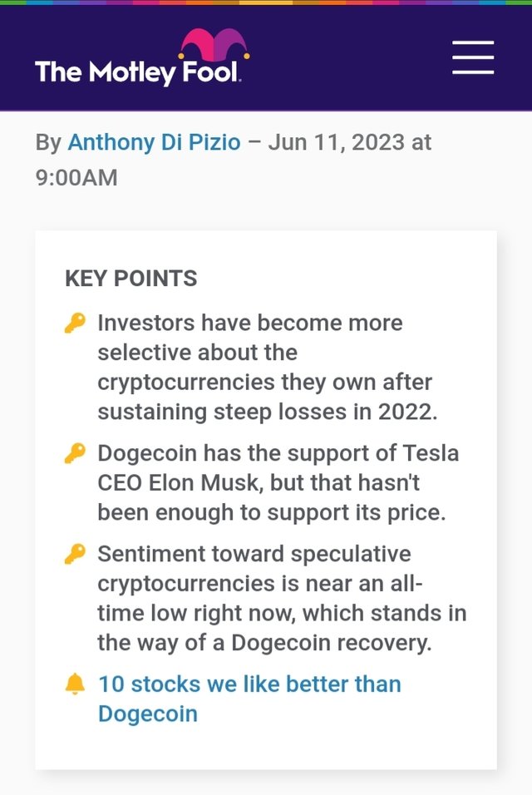
Task: Click the KEY POINTS heading
Action: [x=131, y=279]
